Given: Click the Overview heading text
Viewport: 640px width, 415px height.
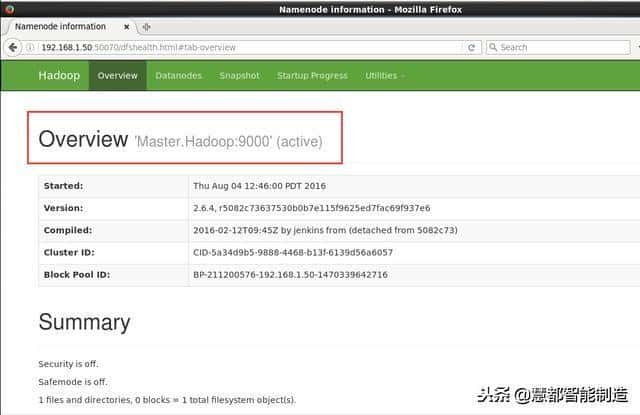Looking at the screenshot, I should (x=83, y=139).
